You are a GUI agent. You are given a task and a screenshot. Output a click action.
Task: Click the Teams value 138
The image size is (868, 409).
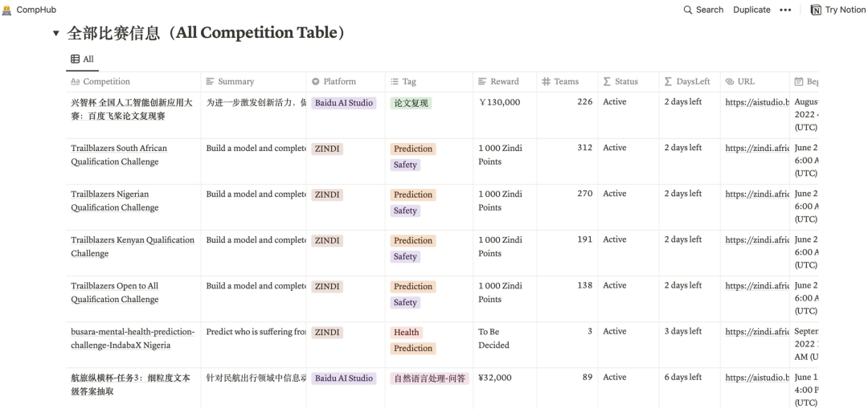pos(584,285)
